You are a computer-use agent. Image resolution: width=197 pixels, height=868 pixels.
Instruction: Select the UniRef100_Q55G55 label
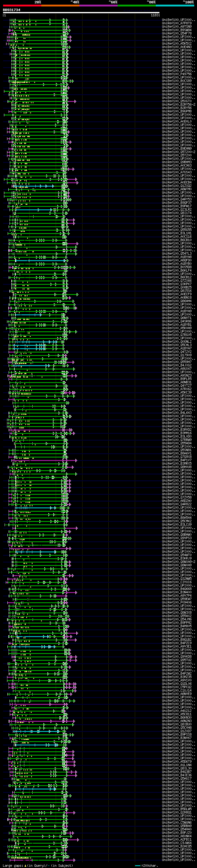click(177, 230)
